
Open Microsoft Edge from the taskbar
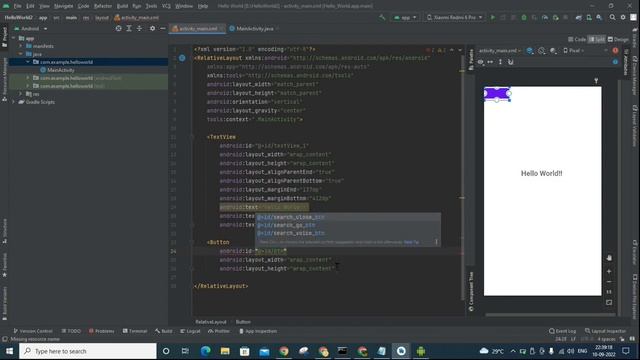click(x=205, y=351)
